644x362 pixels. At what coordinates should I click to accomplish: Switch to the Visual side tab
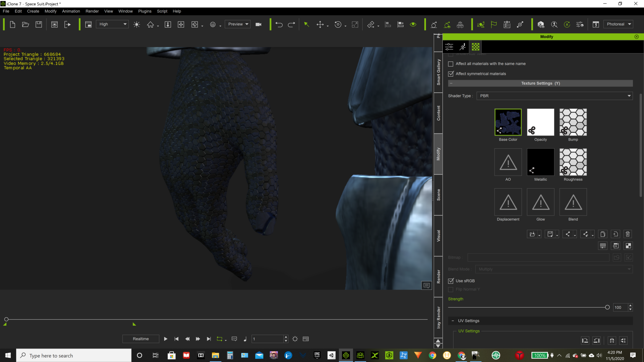[438, 236]
